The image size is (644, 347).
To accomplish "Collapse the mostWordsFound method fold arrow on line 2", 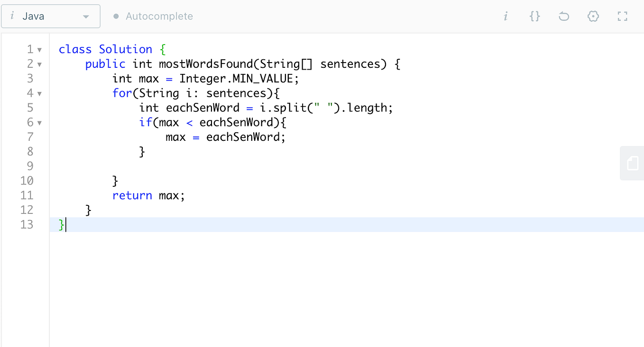I will 39,64.
